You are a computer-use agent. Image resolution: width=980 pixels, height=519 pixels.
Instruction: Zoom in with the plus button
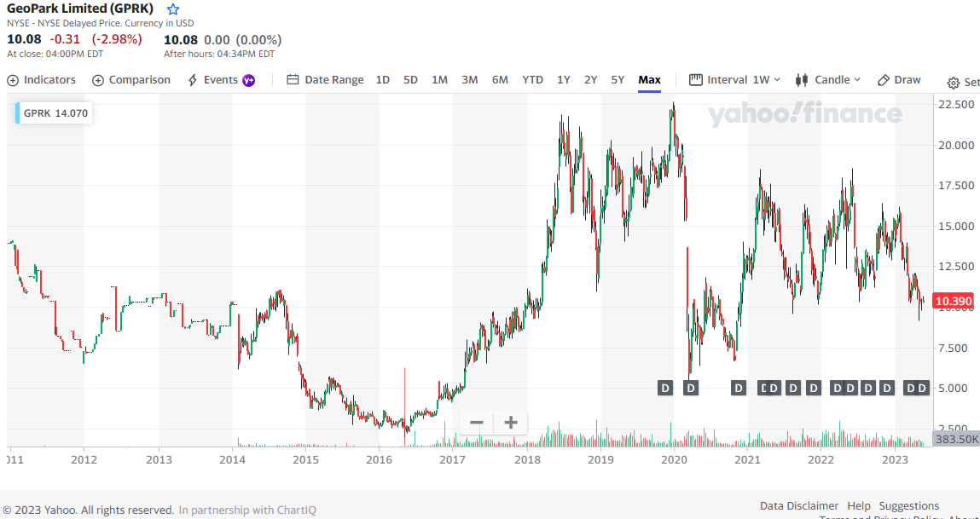[511, 423]
